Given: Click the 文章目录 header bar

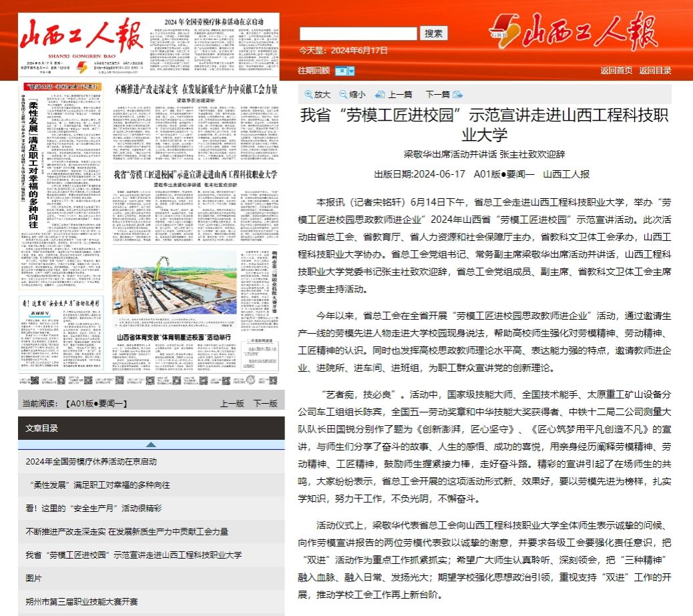Looking at the screenshot, I should [x=151, y=428].
